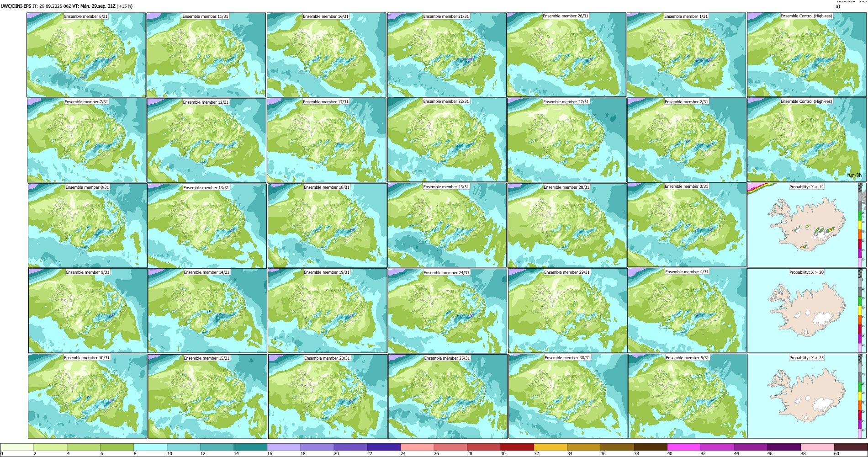This screenshot has width=868, height=457.
Task: Open the Ensemble member 12/31 map panel
Action: pos(206,140)
